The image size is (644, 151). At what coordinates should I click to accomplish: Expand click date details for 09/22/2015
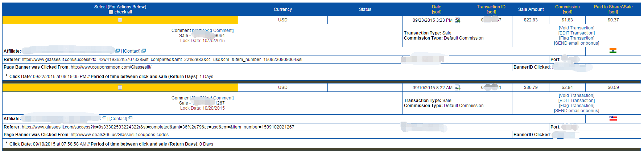point(7,75)
